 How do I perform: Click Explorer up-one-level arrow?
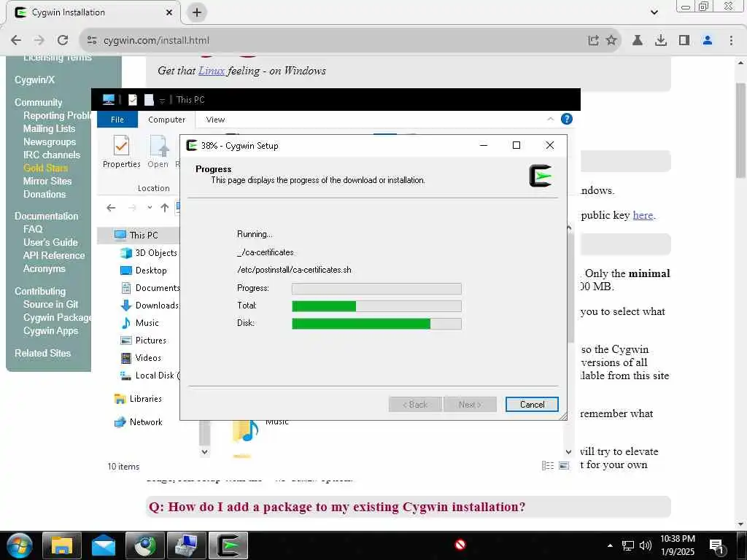point(164,208)
